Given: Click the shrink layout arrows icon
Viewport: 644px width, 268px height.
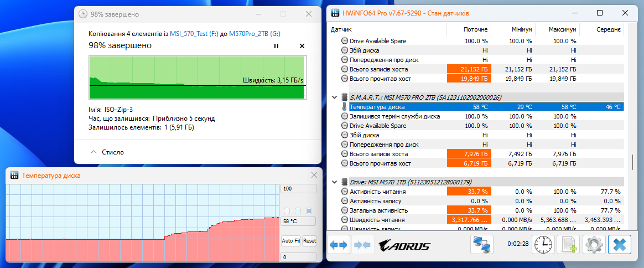Looking at the screenshot, I should point(362,245).
